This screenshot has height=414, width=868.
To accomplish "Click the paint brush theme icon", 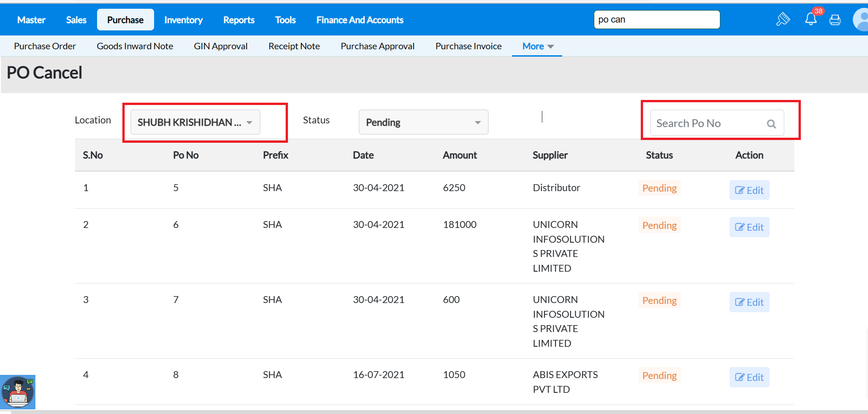I will coord(783,19).
